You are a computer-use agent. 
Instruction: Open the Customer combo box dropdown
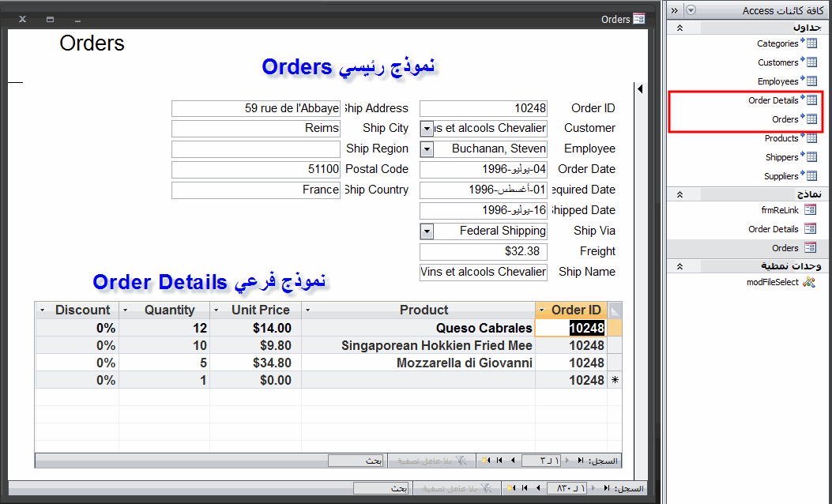pos(427,129)
